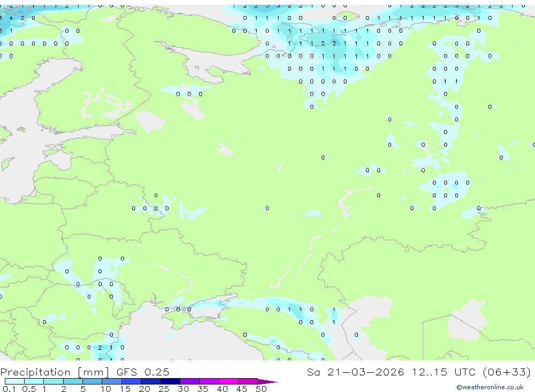Screen dimensions: 535x392
Task: Select the 'GFS 0.25' model label
Action: coord(143,372)
